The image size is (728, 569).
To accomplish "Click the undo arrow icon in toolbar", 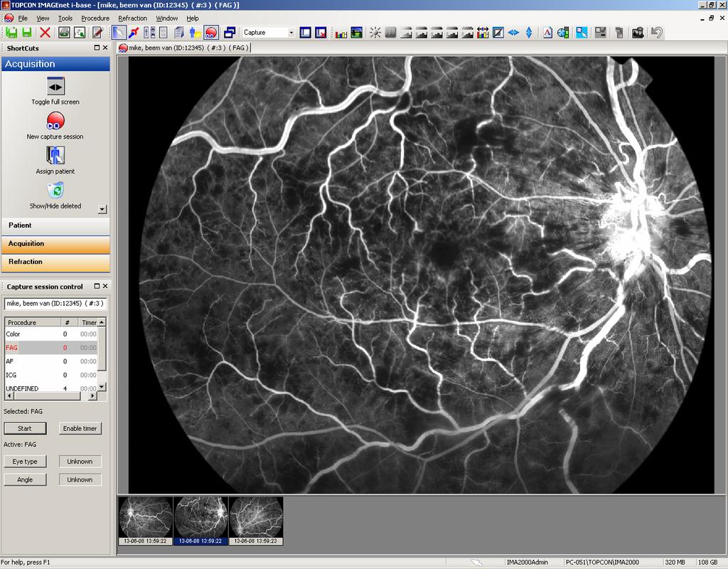I will point(656,33).
